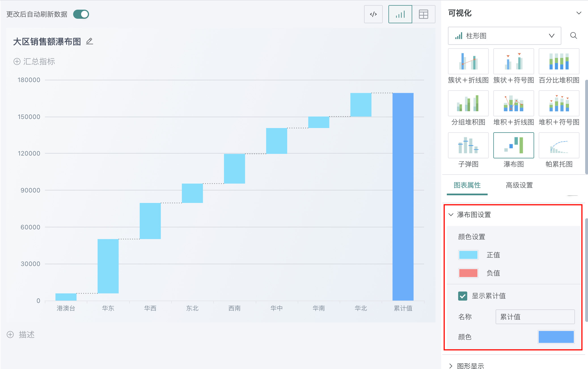Choose the 百分比堆积图 chart icon

pyautogui.click(x=559, y=61)
